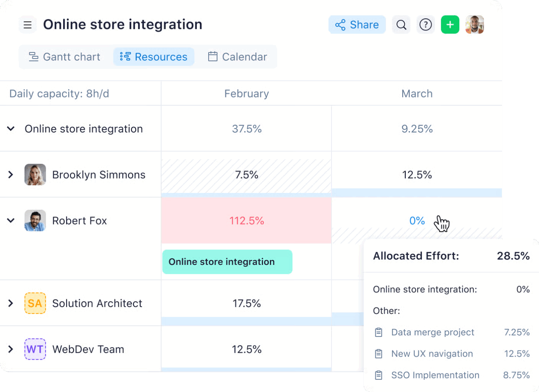Collapse the Robert Fox row

(11, 220)
